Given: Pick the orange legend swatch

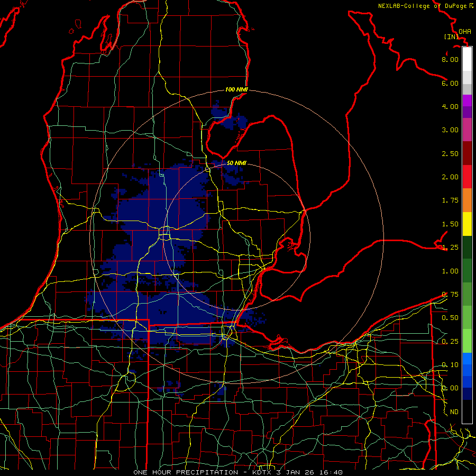Looking at the screenshot, I should (467, 200).
